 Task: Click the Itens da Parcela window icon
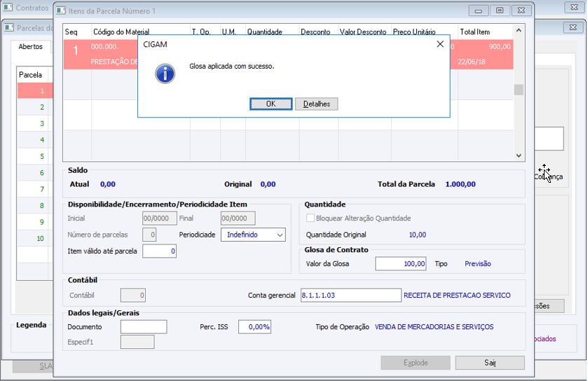click(x=61, y=11)
